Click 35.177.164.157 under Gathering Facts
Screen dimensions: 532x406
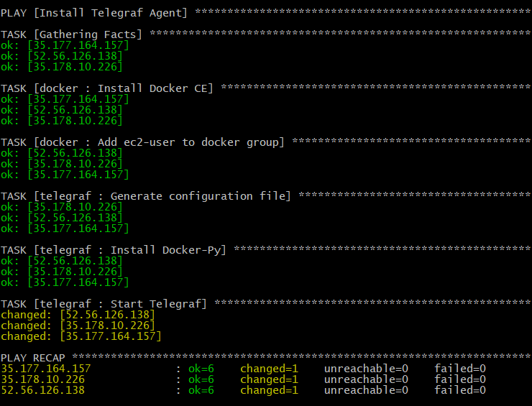click(65, 45)
